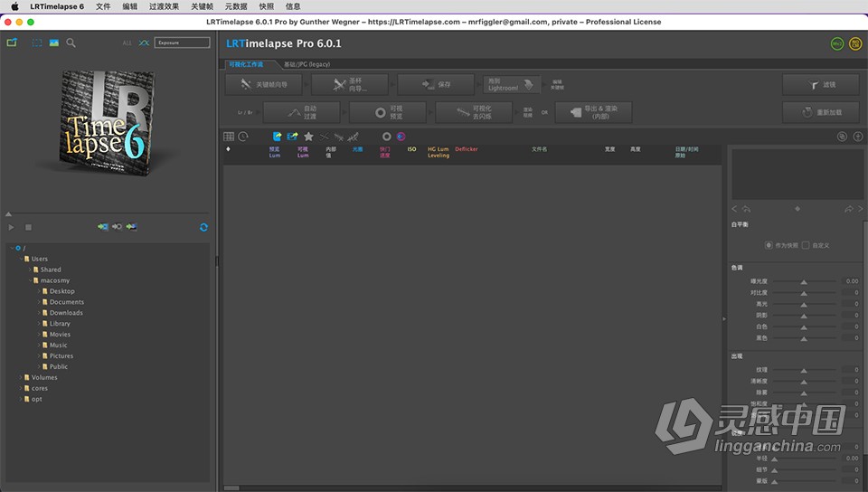Select 作为快照 white balance radio
This screenshot has height=492, width=868.
[769, 245]
